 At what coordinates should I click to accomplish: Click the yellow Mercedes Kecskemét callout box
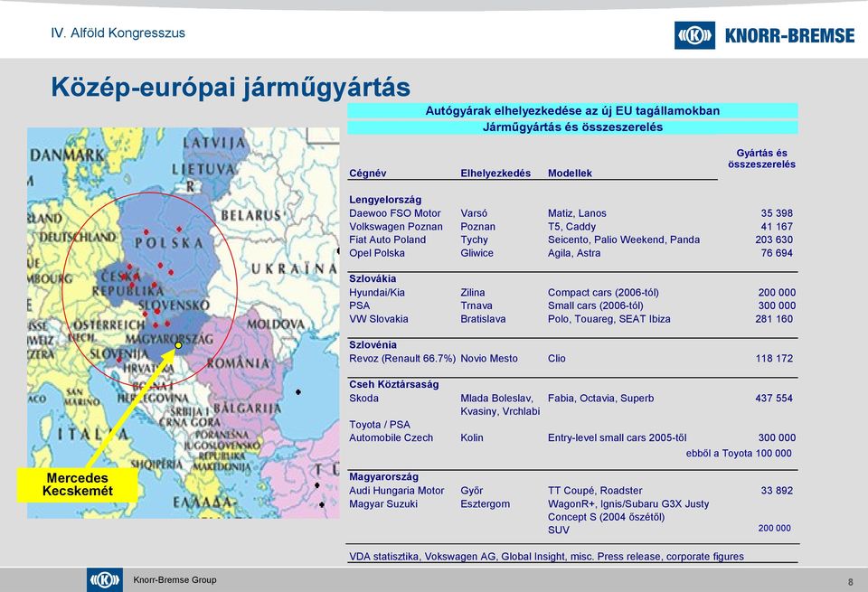[x=78, y=484]
